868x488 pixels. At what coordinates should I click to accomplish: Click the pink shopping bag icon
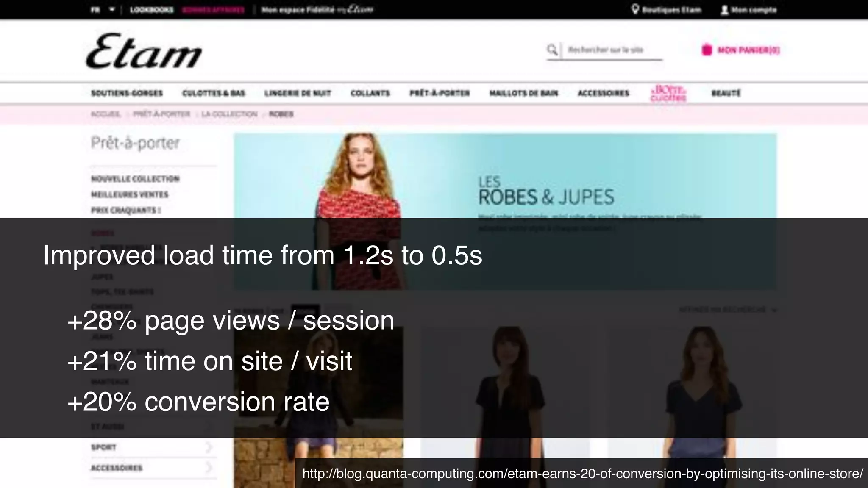707,50
